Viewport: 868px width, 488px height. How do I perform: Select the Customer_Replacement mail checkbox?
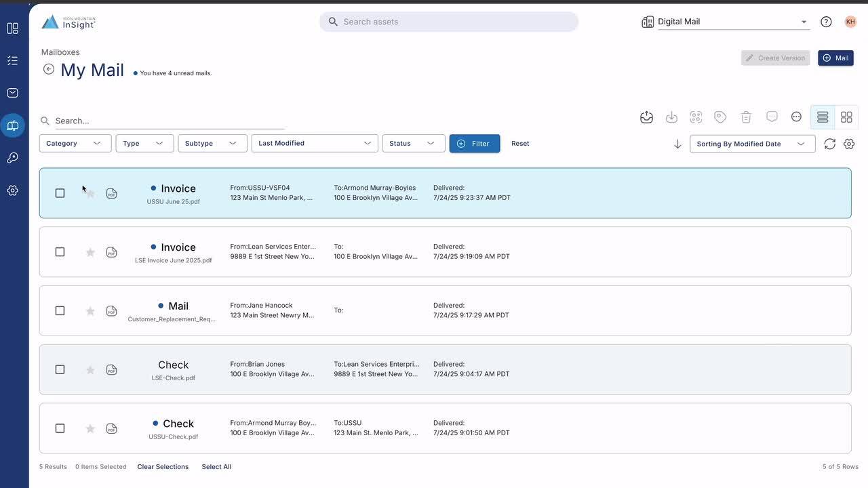pos(60,311)
